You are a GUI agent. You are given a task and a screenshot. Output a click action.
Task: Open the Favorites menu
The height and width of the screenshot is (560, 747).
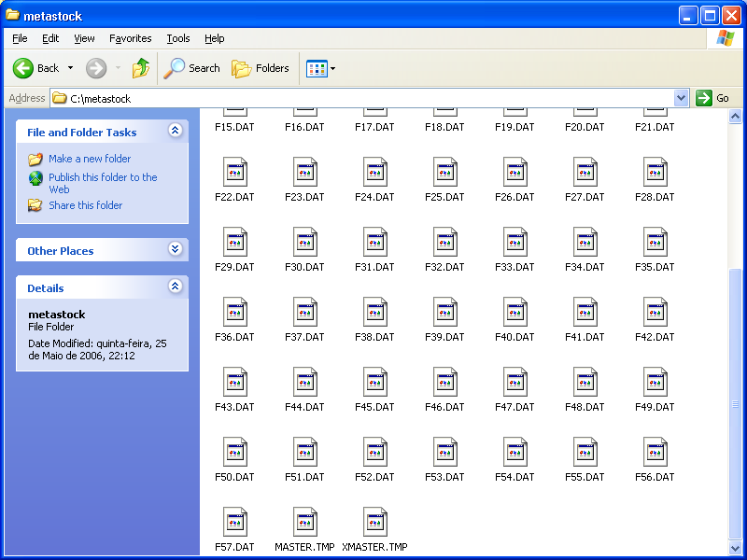click(x=130, y=38)
